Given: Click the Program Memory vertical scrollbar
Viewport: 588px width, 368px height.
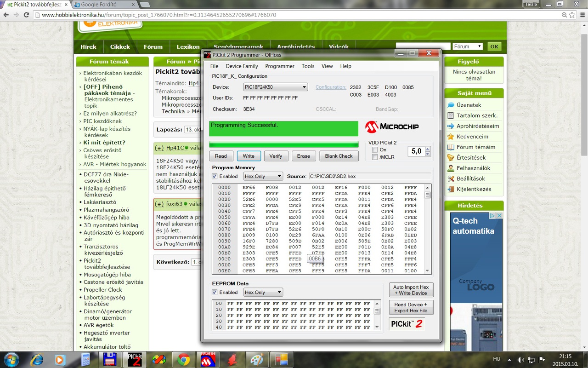Looking at the screenshot, I should pos(428,229).
